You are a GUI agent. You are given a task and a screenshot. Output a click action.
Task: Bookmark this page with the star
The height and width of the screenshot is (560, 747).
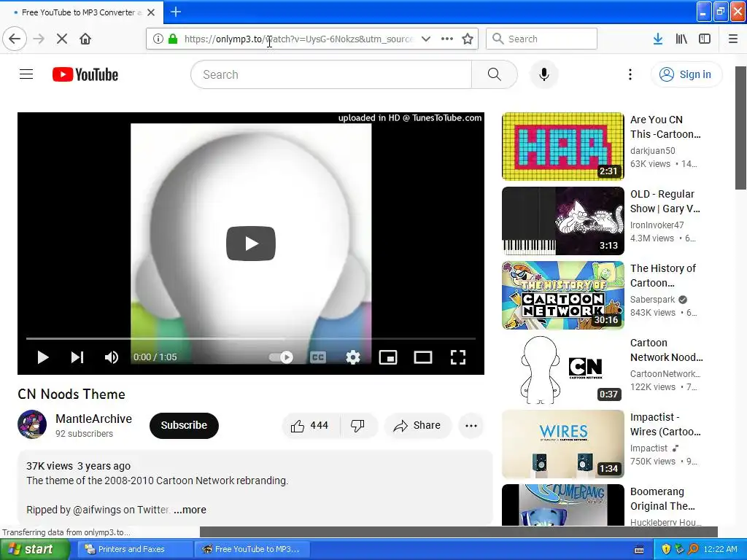point(468,39)
